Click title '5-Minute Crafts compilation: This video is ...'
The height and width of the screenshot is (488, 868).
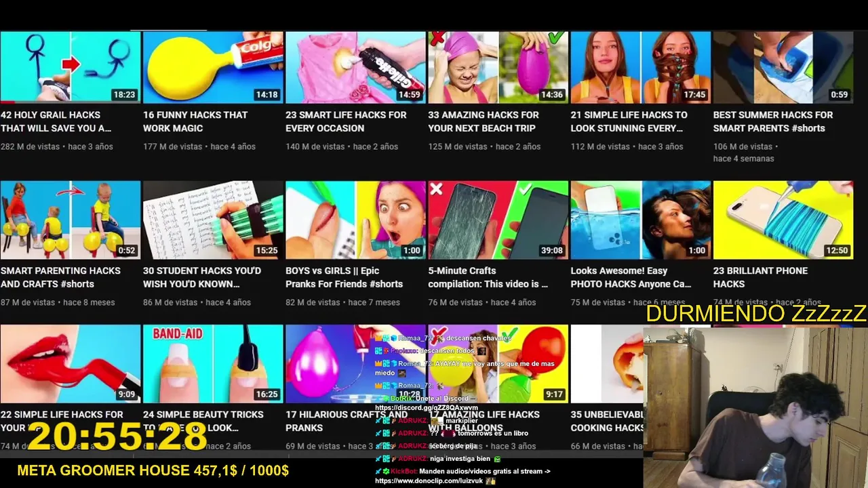[488, 277]
